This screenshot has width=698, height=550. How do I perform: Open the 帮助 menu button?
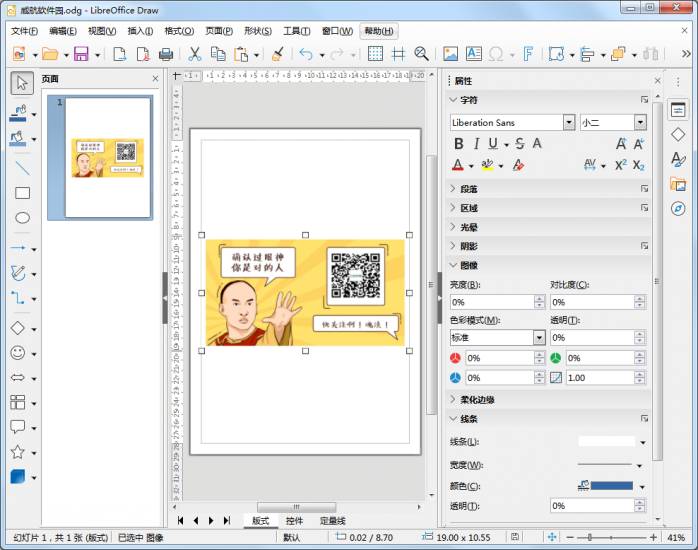point(378,31)
